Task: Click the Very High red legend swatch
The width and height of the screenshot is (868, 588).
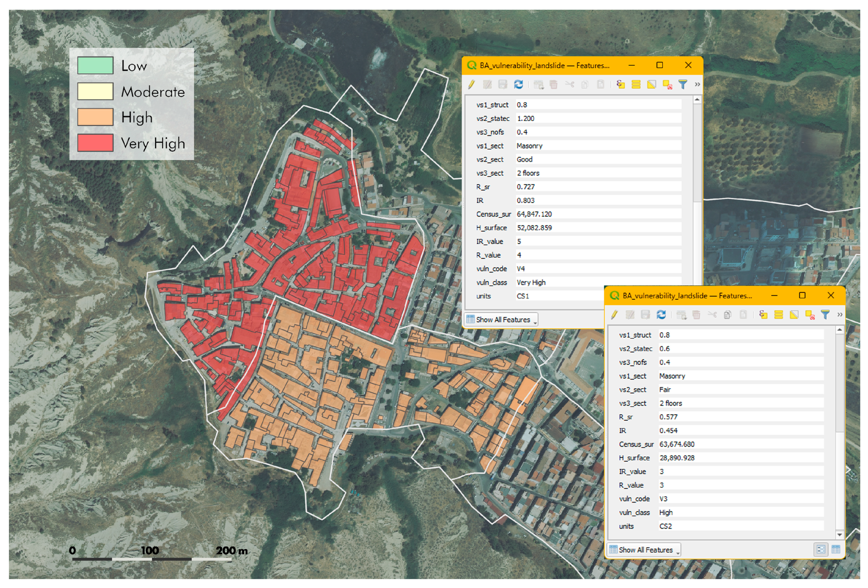Action: (95, 143)
